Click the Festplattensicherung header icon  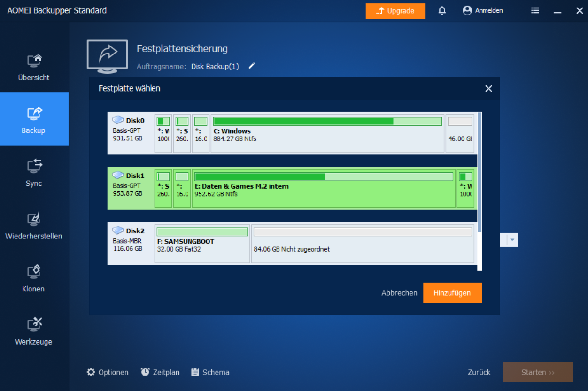coord(108,56)
